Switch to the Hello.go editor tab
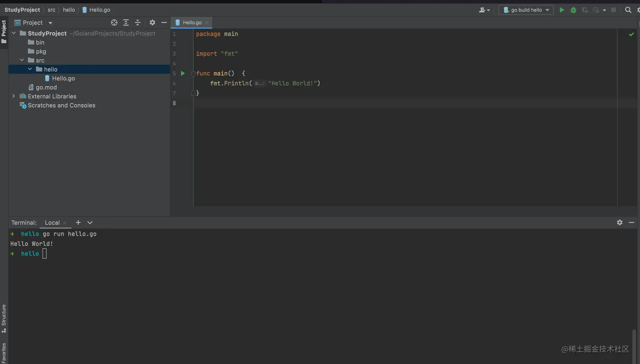 (x=192, y=22)
